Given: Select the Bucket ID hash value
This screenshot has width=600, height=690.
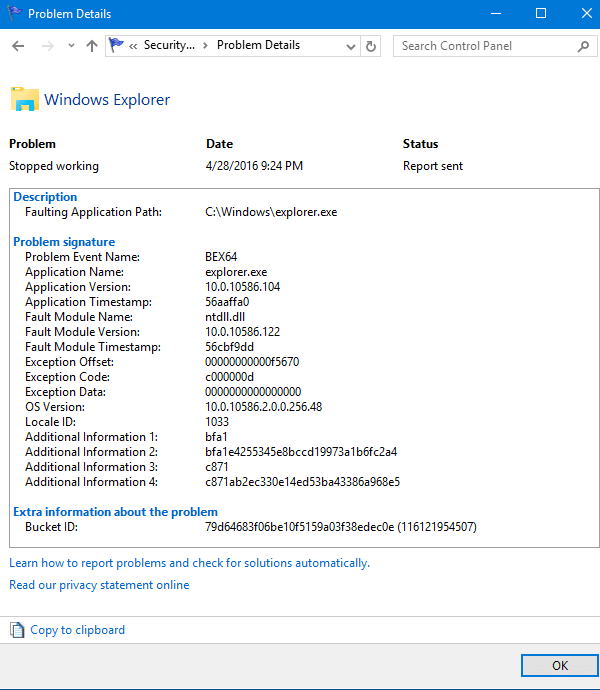Looking at the screenshot, I should tap(341, 527).
